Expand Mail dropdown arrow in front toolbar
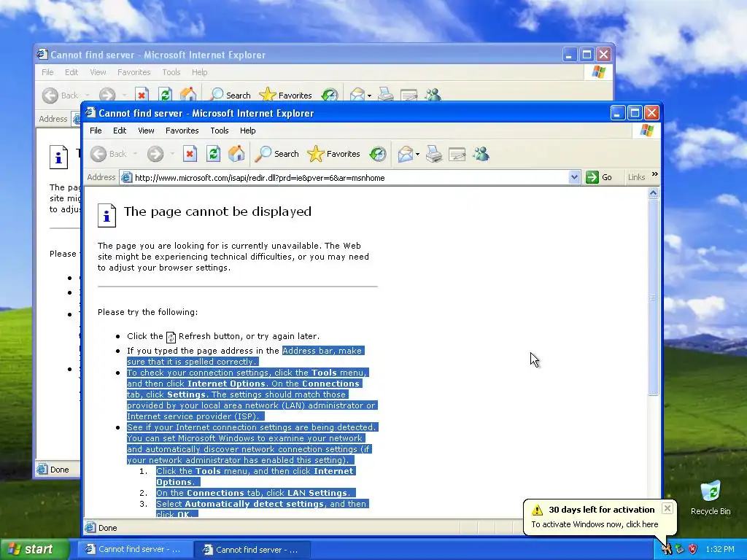Viewport: 747px width, 560px height. point(417,155)
